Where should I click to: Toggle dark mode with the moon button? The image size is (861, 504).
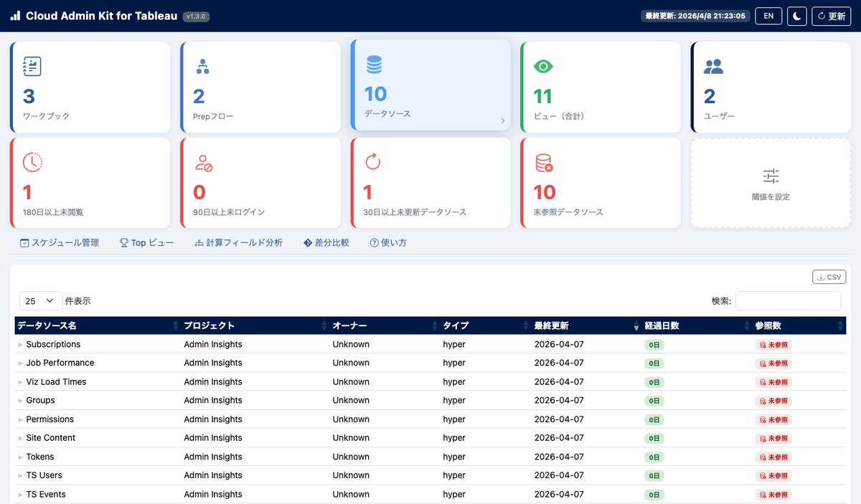(x=797, y=16)
